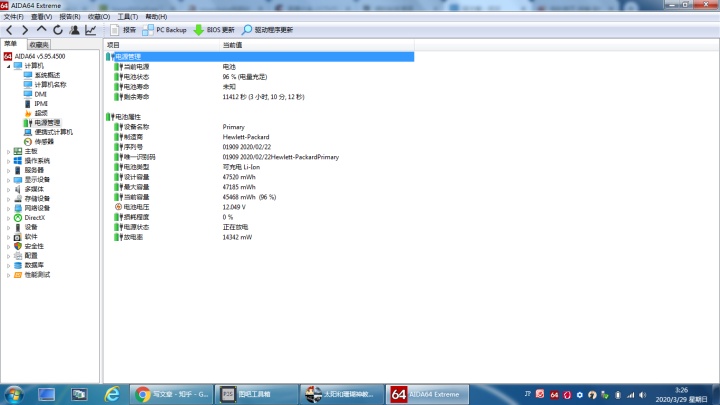Click the 软件 software tree icon
This screenshot has height=405, width=720.
(17, 237)
